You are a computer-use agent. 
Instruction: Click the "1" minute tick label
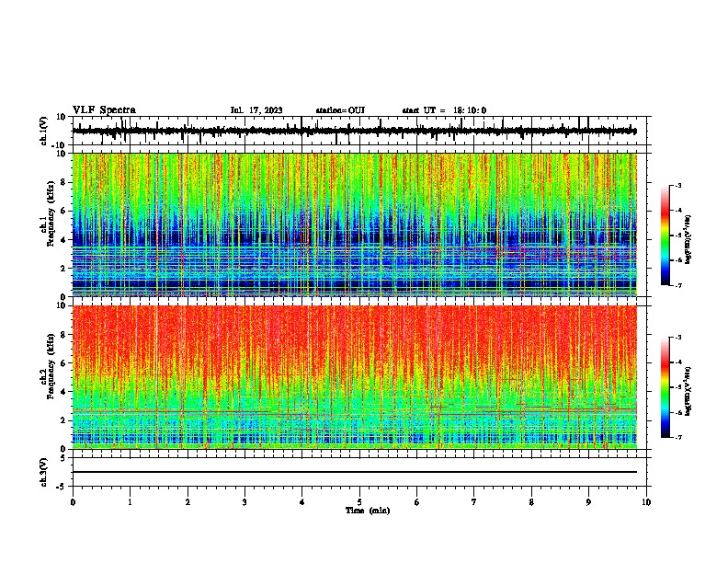click(130, 502)
